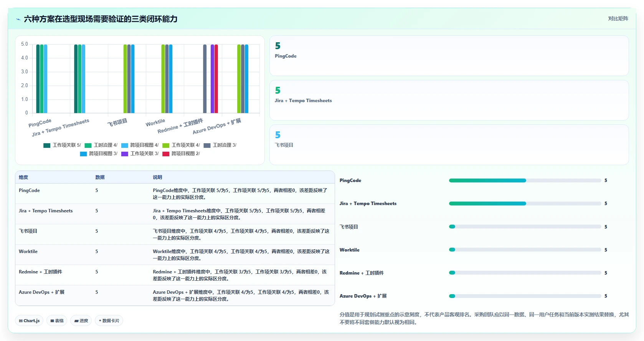Toggle the 跨项目视图 4/ legend entry
Screen dimensions: 644x341
(x=140, y=145)
